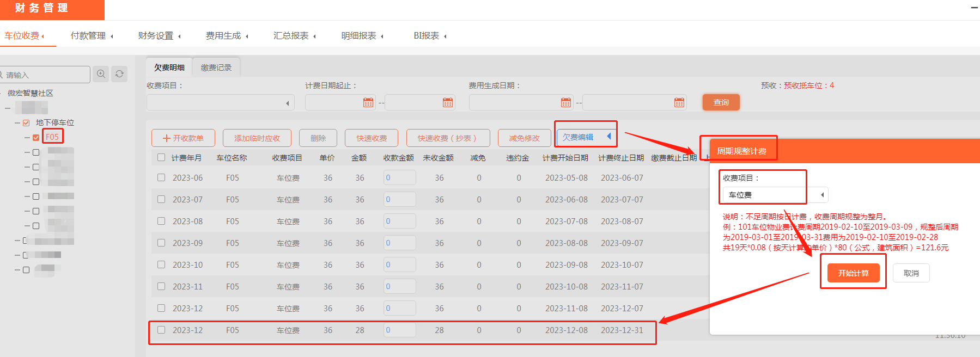Expand the 明细报表 menu
The width and height of the screenshot is (980, 357).
coord(363,36)
